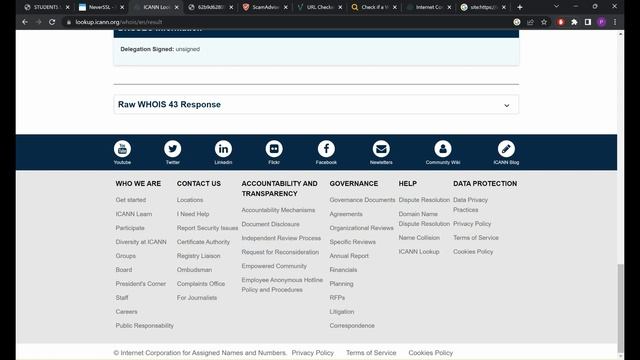Viewport: 640px width, 360px height.
Task: Reload the page with refresh icon
Action: 52,22
